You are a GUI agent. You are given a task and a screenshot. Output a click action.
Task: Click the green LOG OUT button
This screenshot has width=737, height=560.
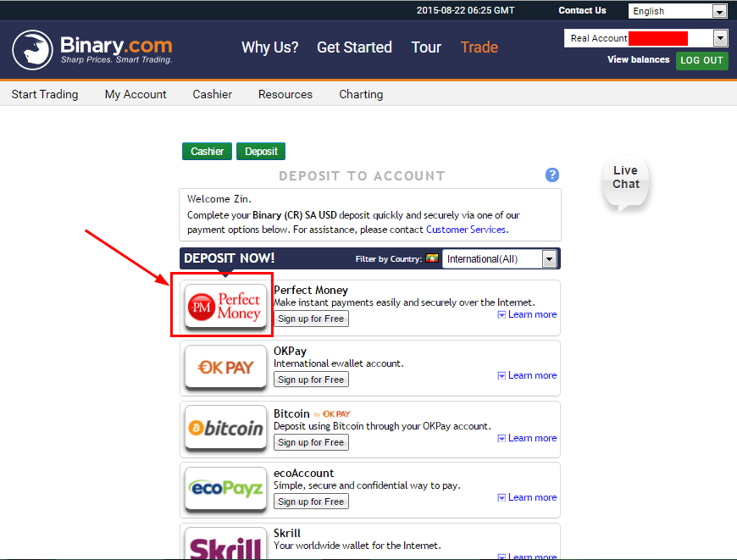pyautogui.click(x=701, y=60)
